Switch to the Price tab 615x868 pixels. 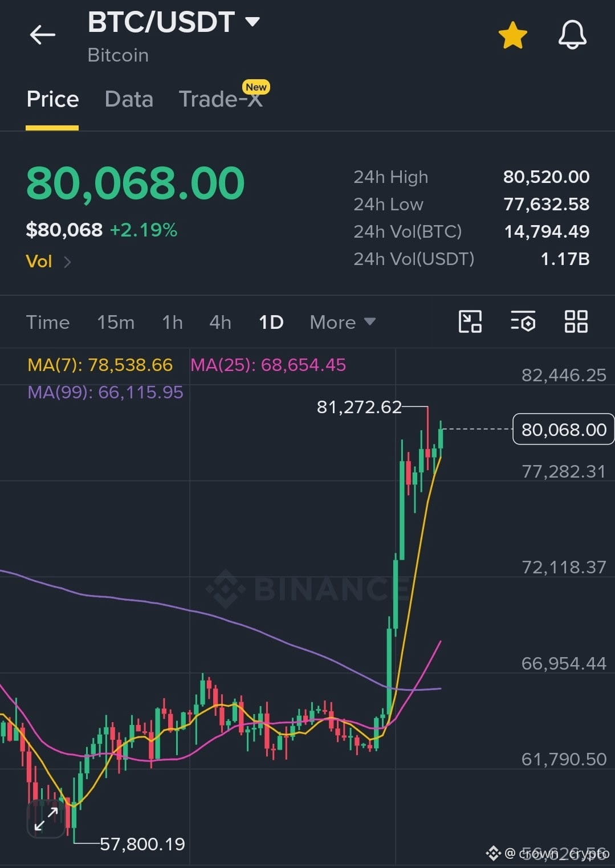pos(52,99)
